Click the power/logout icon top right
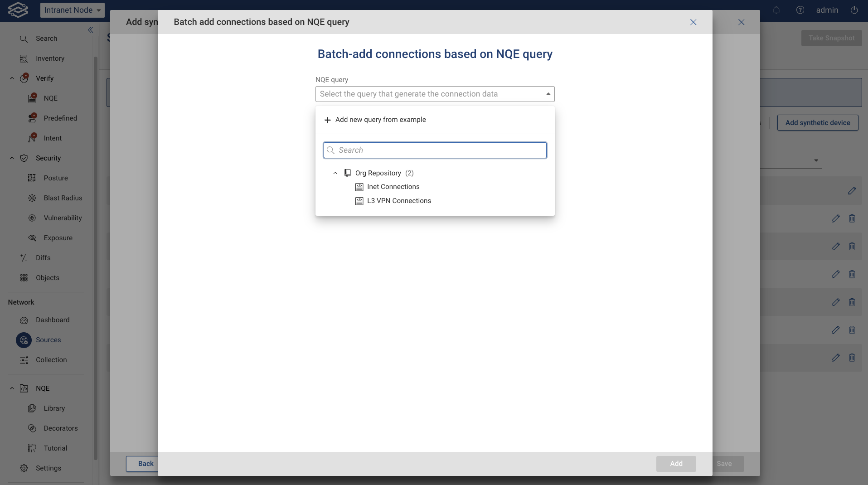 854,10
